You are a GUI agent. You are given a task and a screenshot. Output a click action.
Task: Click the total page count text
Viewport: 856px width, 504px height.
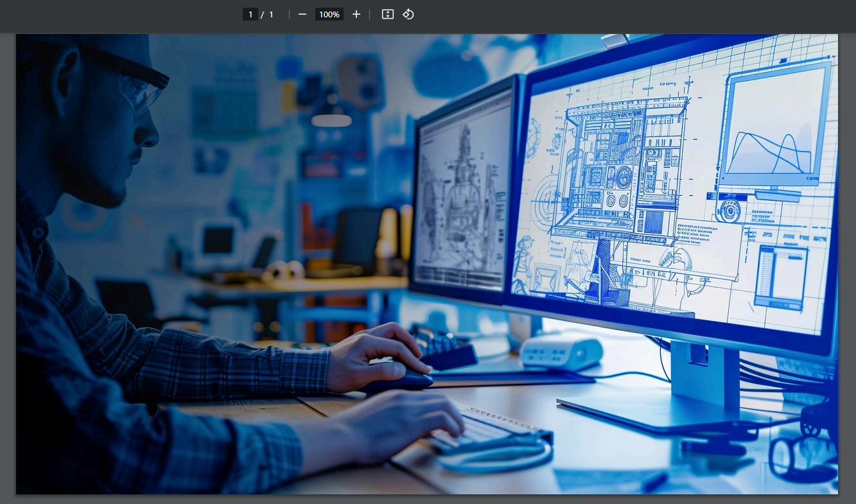(x=271, y=14)
